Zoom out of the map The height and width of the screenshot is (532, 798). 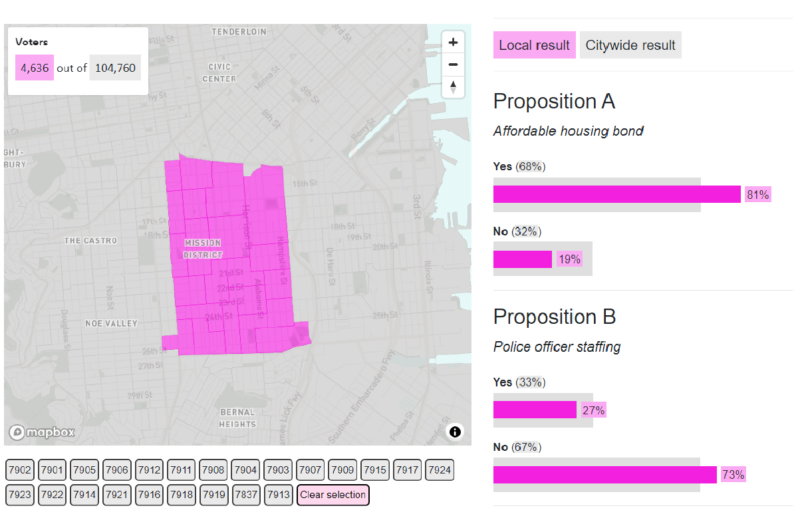coord(453,64)
